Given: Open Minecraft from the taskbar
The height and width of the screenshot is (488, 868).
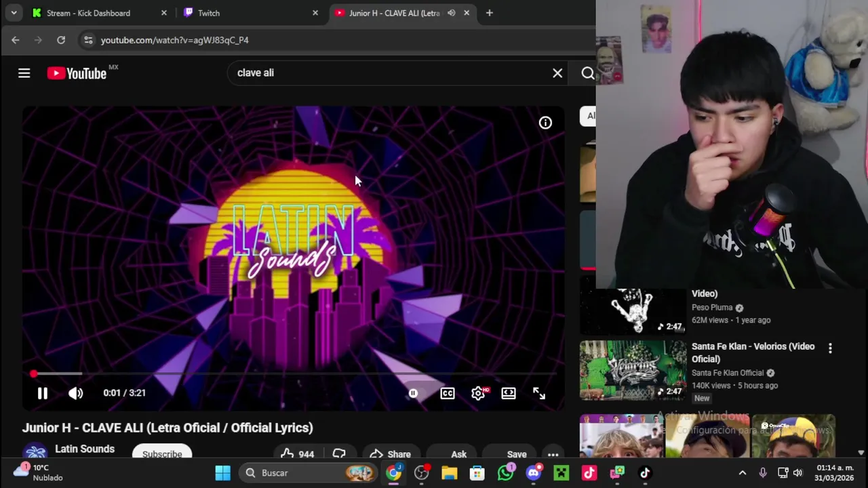Looking at the screenshot, I should 561,473.
